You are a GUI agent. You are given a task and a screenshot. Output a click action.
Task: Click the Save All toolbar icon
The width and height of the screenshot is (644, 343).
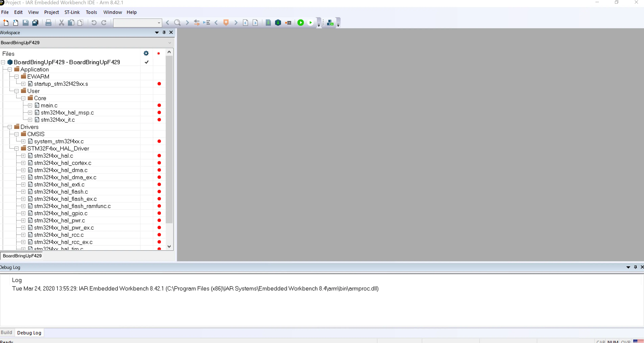[35, 23]
